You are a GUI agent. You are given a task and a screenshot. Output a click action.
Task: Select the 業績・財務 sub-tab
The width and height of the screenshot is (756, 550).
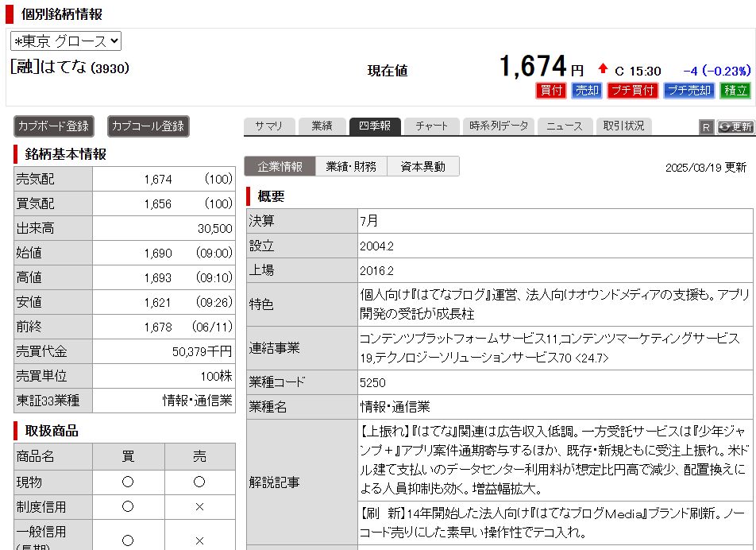(351, 166)
